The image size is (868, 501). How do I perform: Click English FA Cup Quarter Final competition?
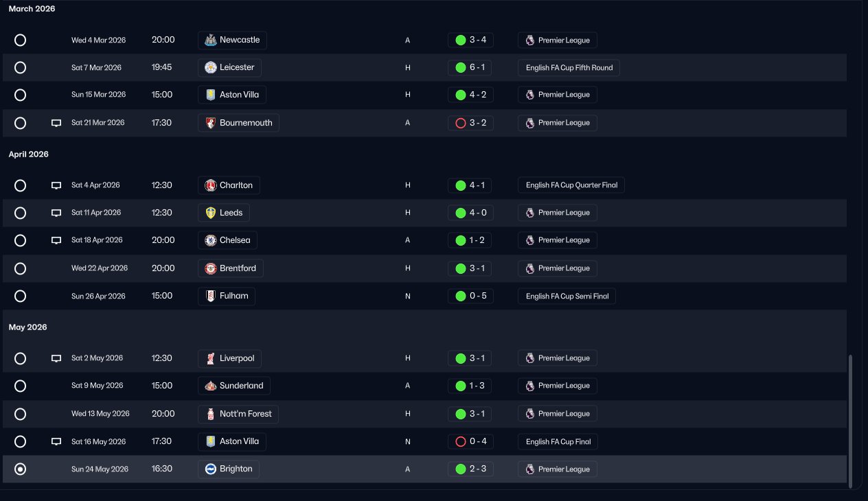click(571, 185)
